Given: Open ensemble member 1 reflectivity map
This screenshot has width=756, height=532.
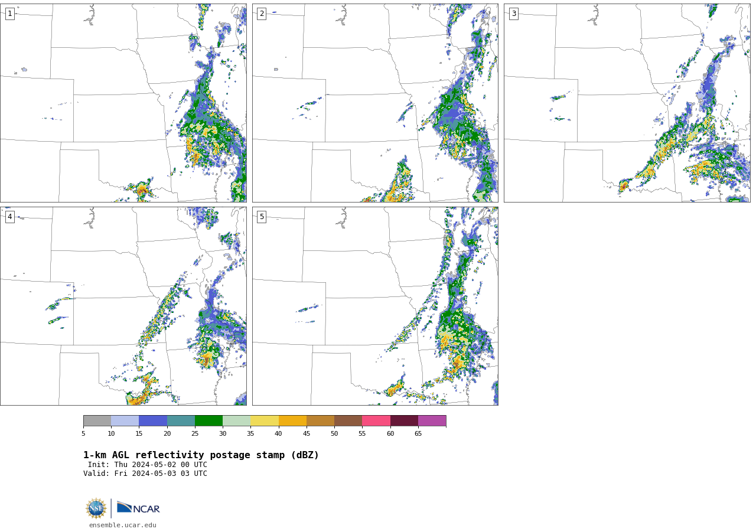Looking at the screenshot, I should click(x=123, y=103).
